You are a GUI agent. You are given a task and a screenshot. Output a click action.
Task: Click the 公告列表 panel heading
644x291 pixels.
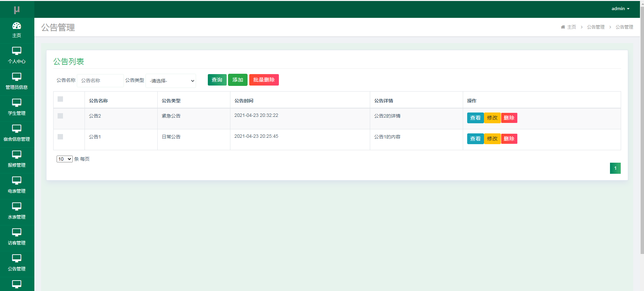69,62
